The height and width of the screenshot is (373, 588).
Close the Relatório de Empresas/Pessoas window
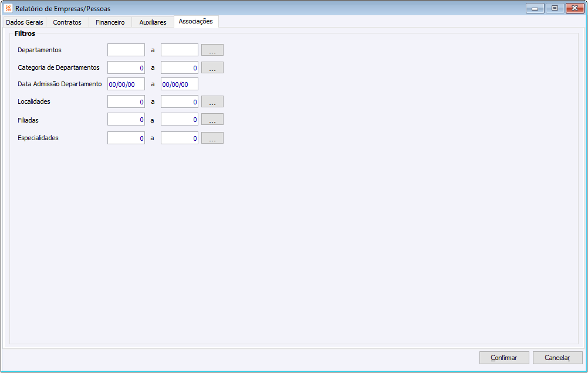[575, 8]
